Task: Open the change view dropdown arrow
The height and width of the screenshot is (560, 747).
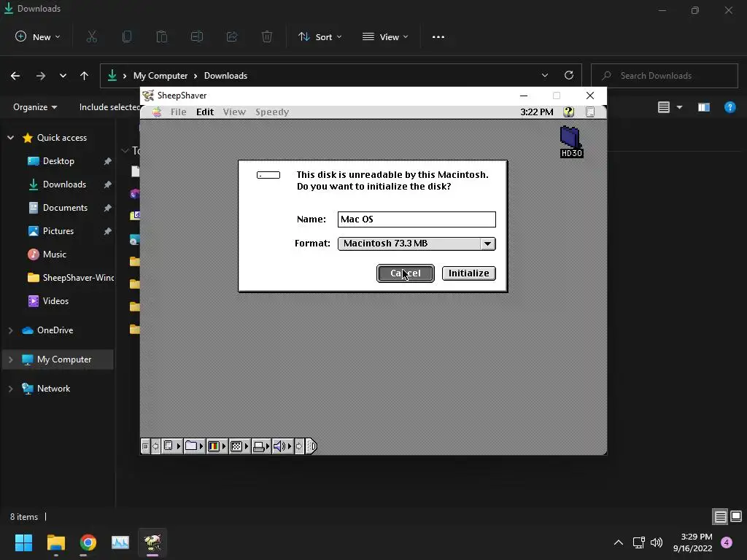Action: click(679, 107)
